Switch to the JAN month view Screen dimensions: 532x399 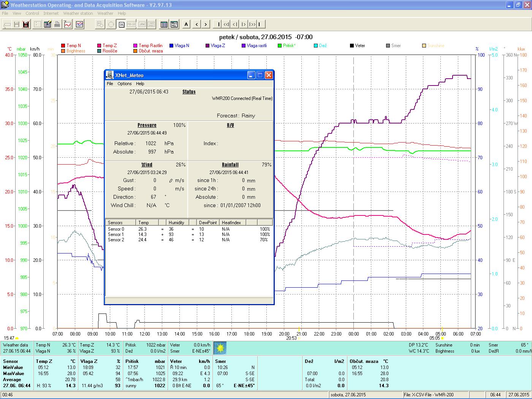[x=141, y=24]
